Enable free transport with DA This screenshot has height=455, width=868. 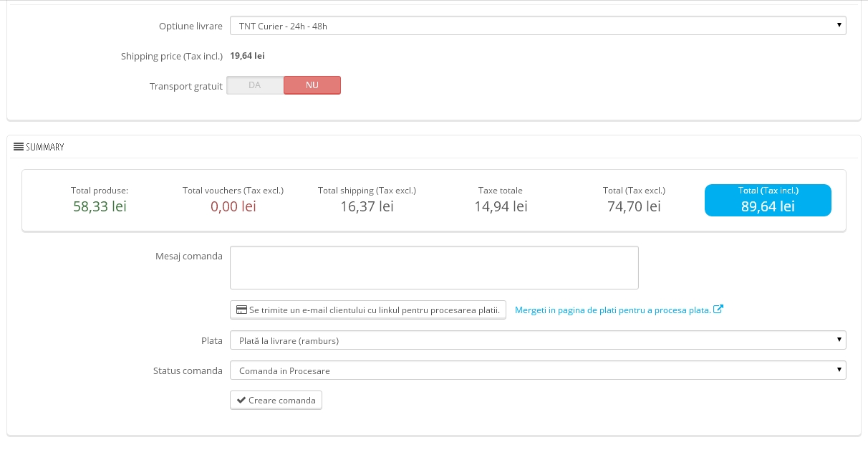click(255, 85)
